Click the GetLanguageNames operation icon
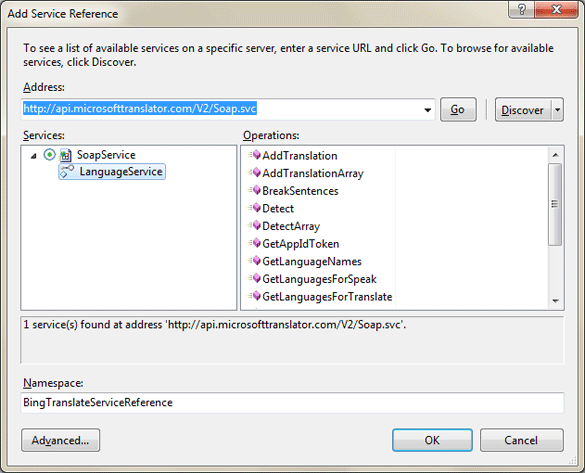Viewport: 585px width, 473px height. pyautogui.click(x=255, y=261)
